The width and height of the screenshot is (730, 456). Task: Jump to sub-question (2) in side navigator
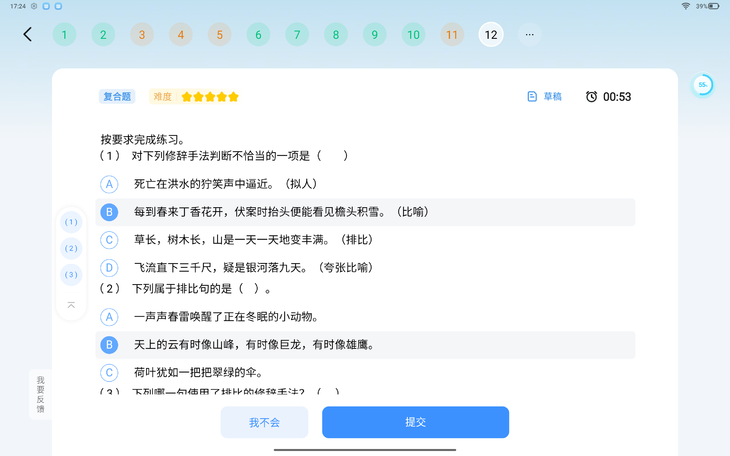(x=71, y=248)
